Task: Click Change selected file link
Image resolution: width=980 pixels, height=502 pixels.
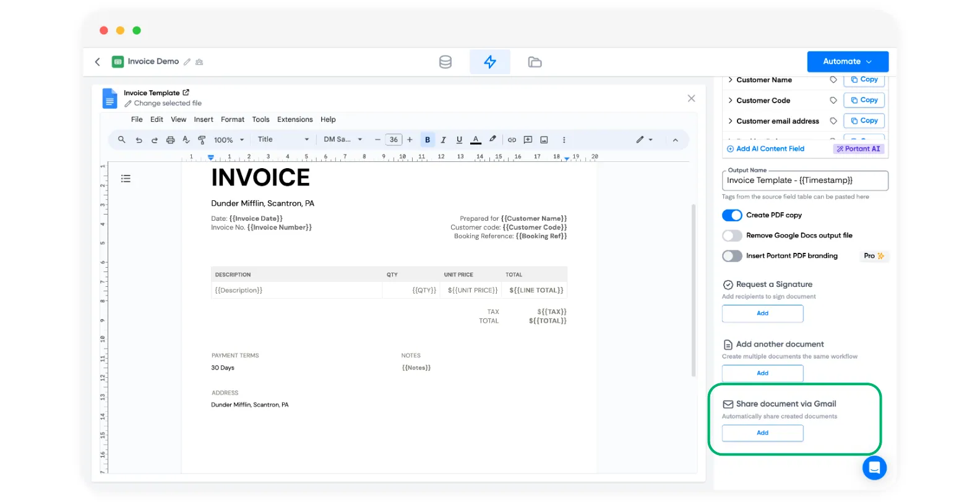Action: tap(163, 104)
